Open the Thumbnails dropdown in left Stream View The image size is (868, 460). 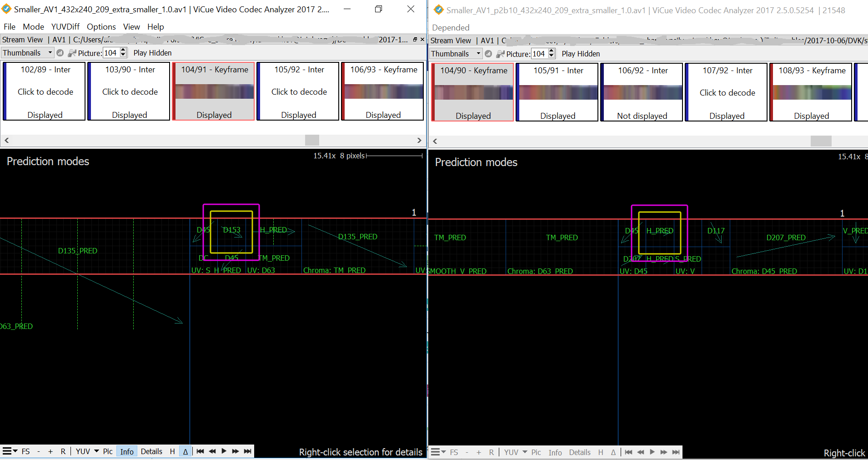tap(27, 53)
